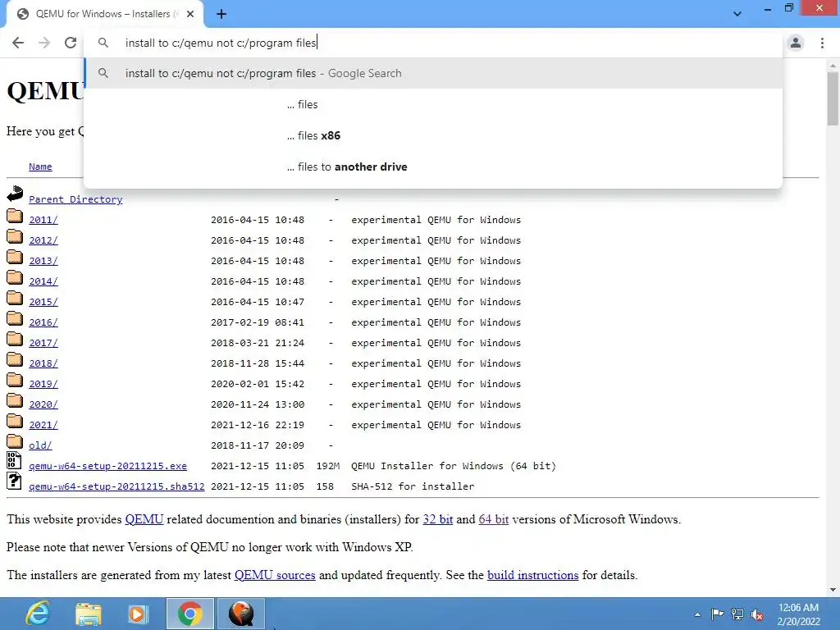Close the QEMU for Windows tab
Image resolution: width=840 pixels, height=630 pixels.
point(190,14)
